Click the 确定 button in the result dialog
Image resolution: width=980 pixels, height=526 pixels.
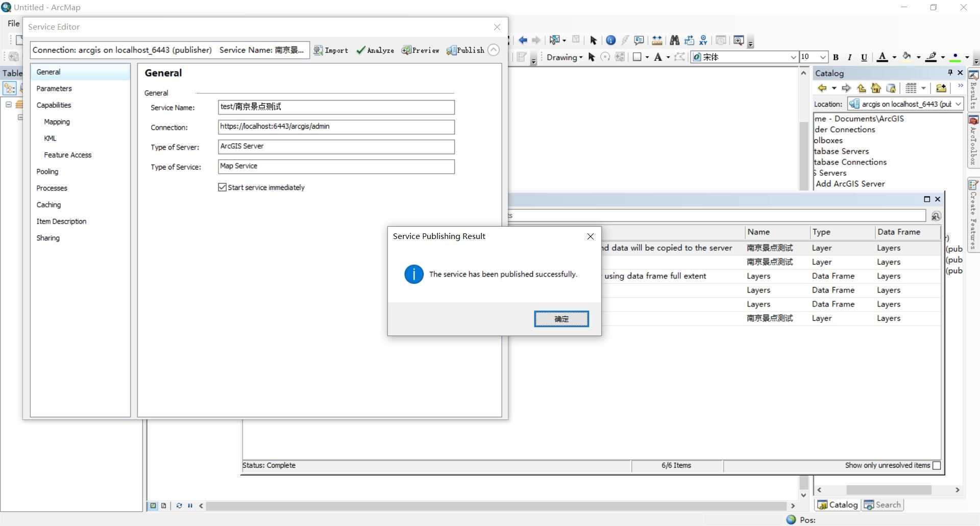click(561, 319)
